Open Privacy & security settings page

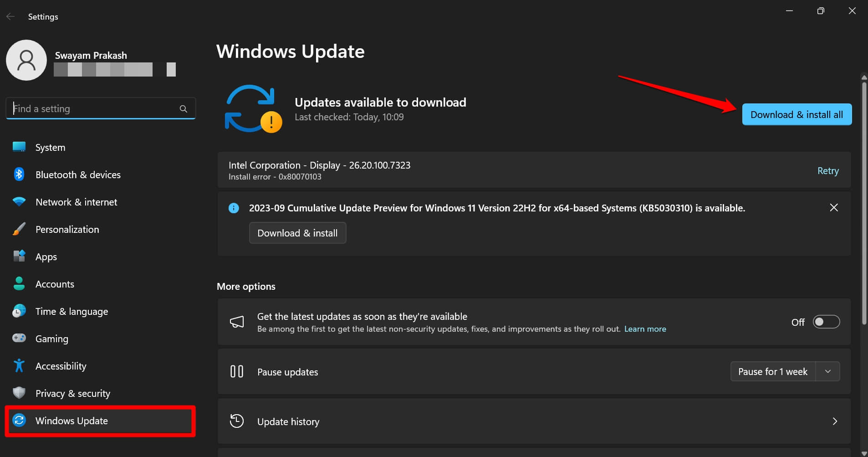point(73,393)
